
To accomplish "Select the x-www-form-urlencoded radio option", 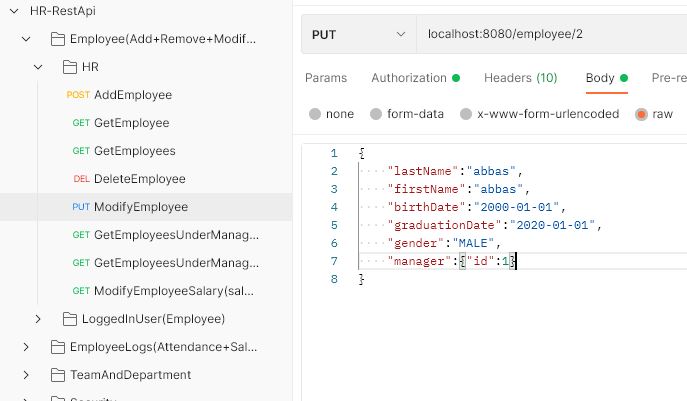I will click(x=466, y=114).
